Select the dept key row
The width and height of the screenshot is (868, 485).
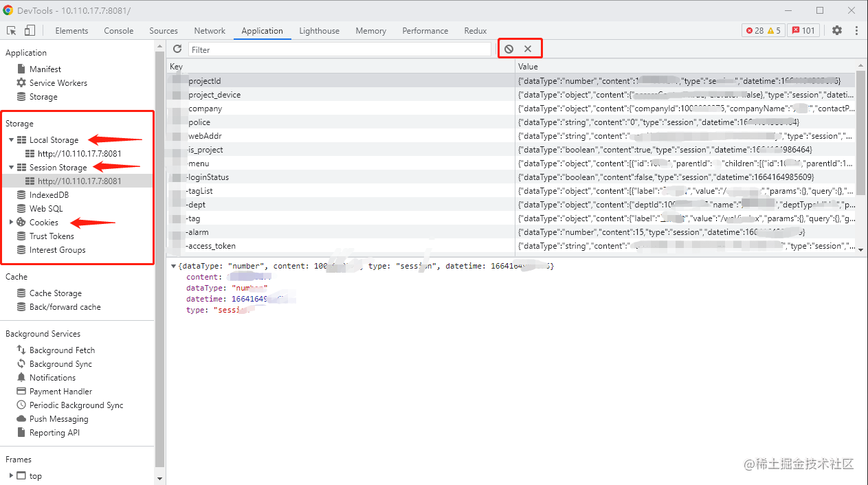[512, 205]
